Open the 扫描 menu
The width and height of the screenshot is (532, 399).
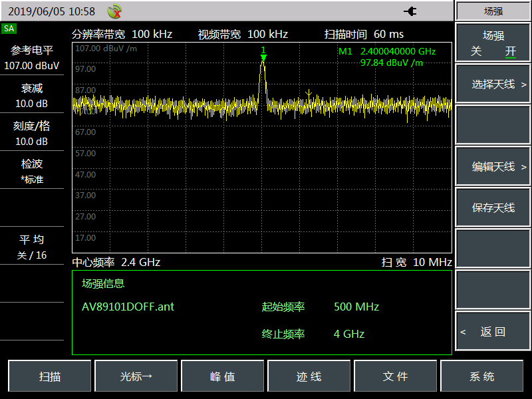pyautogui.click(x=50, y=376)
